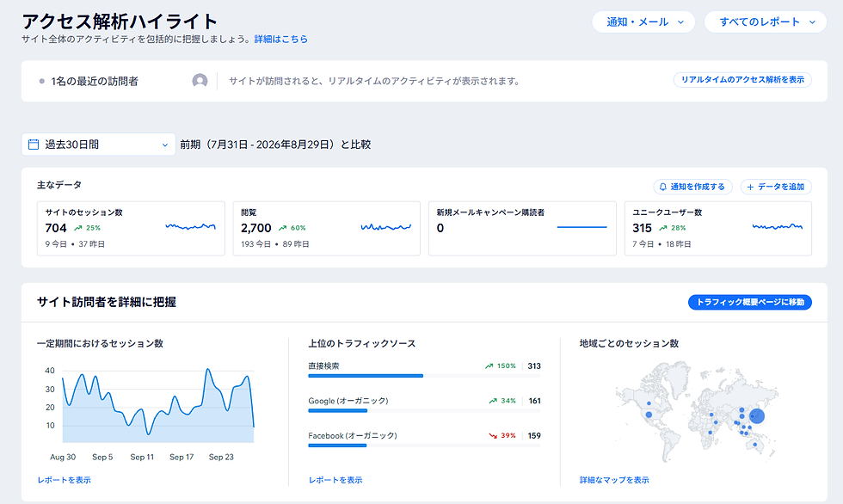Click the 詳細はこちら link

coord(280,40)
